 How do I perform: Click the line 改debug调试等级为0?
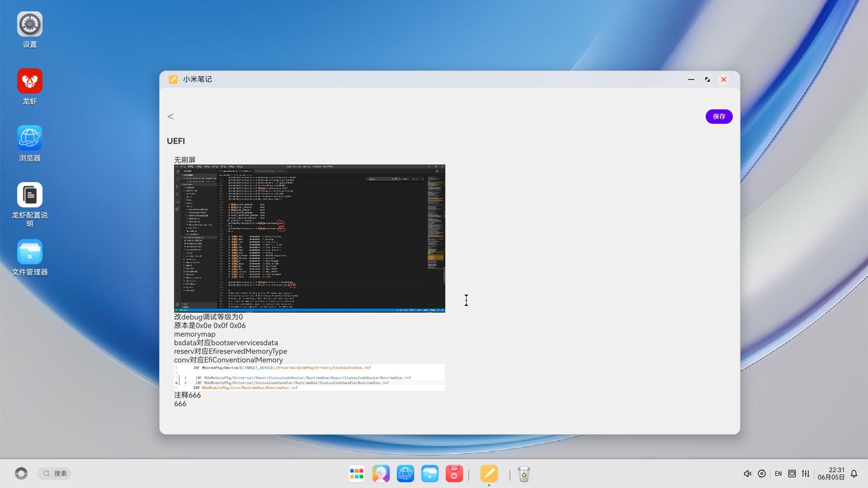pos(208,317)
